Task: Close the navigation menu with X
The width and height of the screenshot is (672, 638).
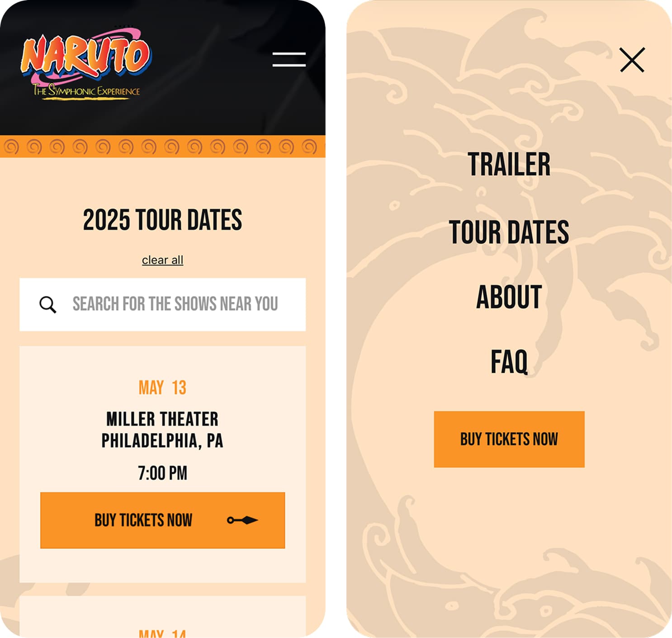Action: tap(632, 60)
